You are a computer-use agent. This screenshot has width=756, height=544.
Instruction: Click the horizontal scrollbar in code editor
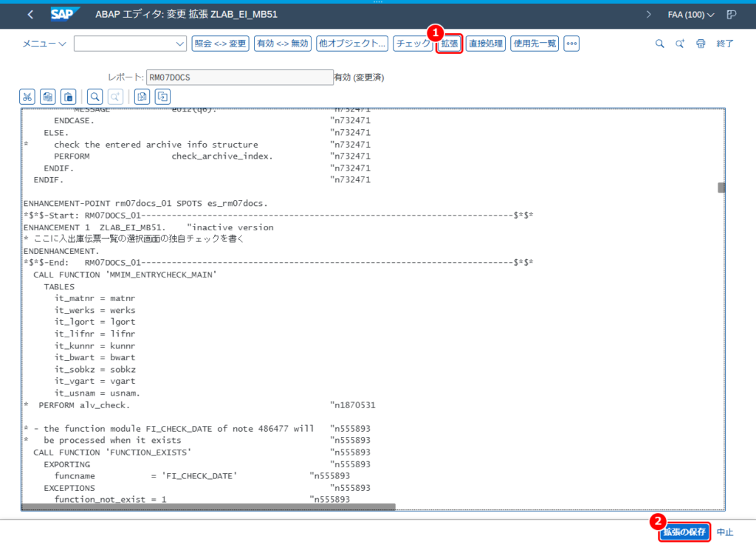(208, 506)
